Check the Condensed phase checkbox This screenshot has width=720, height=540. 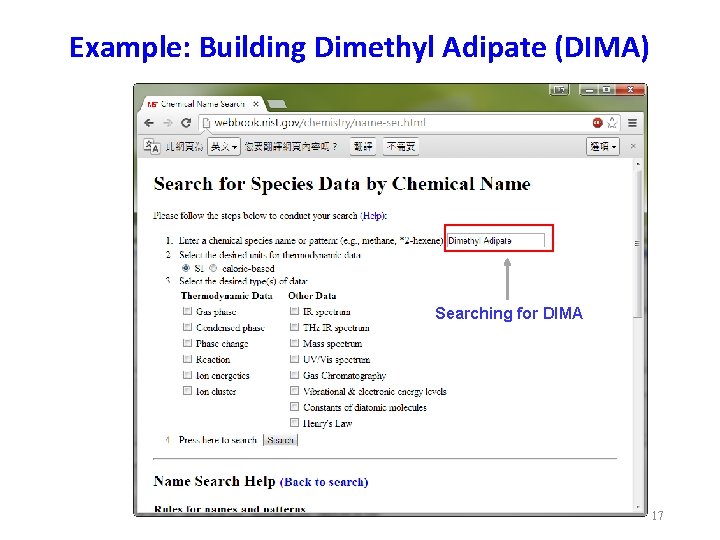[x=187, y=327]
